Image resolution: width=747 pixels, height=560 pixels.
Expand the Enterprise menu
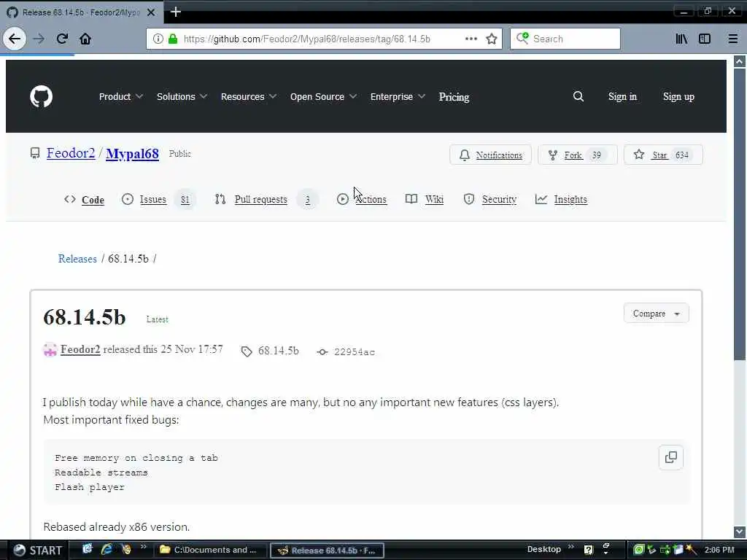pos(398,97)
